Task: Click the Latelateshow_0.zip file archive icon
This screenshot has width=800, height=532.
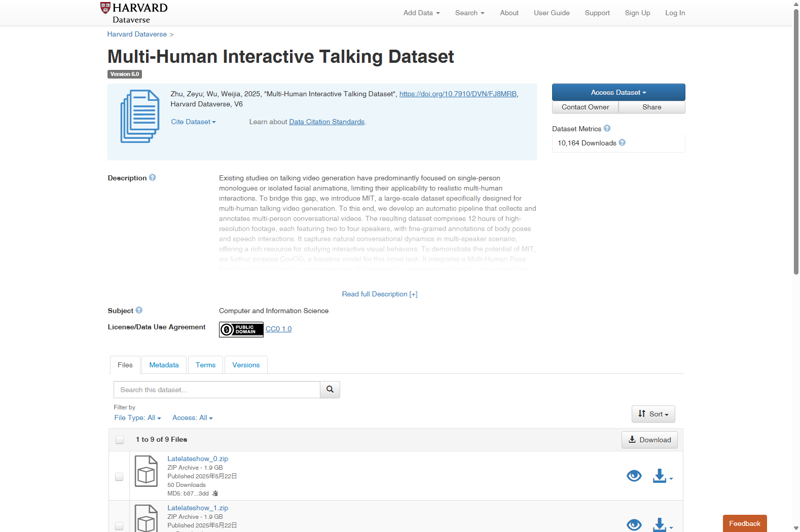Action: [146, 471]
